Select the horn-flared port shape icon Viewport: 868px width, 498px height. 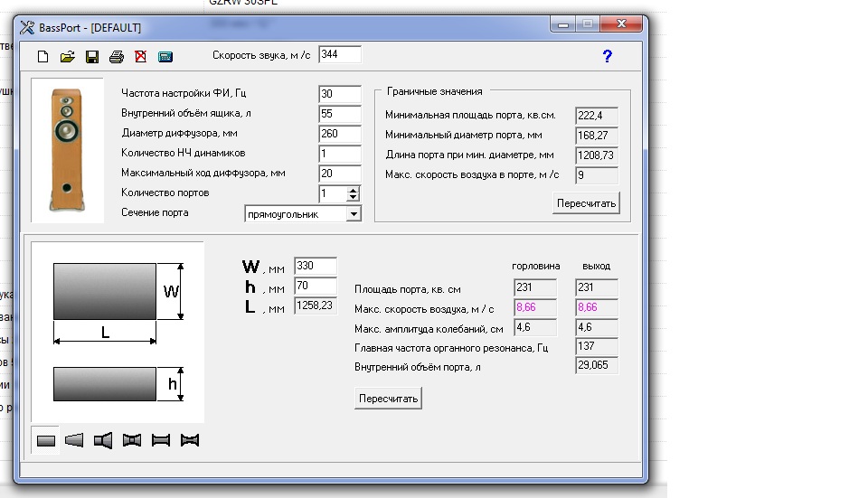coord(103,440)
